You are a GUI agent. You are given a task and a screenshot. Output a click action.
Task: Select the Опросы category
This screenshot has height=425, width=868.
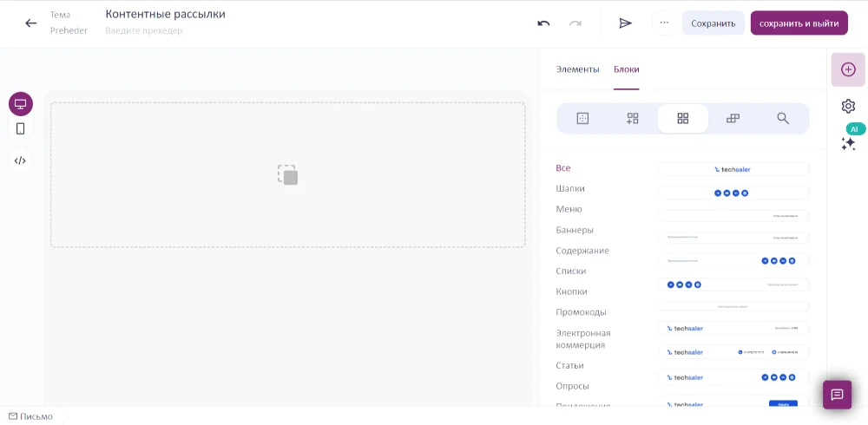tap(572, 386)
